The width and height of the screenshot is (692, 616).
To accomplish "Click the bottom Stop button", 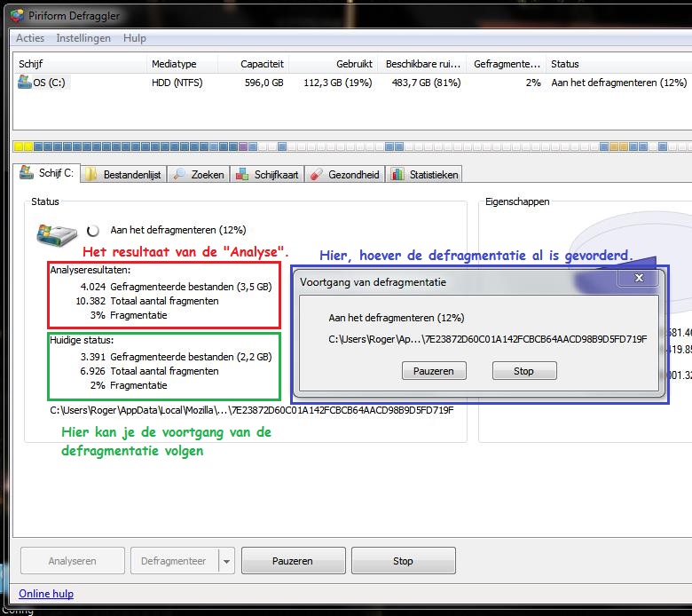I will 404,561.
